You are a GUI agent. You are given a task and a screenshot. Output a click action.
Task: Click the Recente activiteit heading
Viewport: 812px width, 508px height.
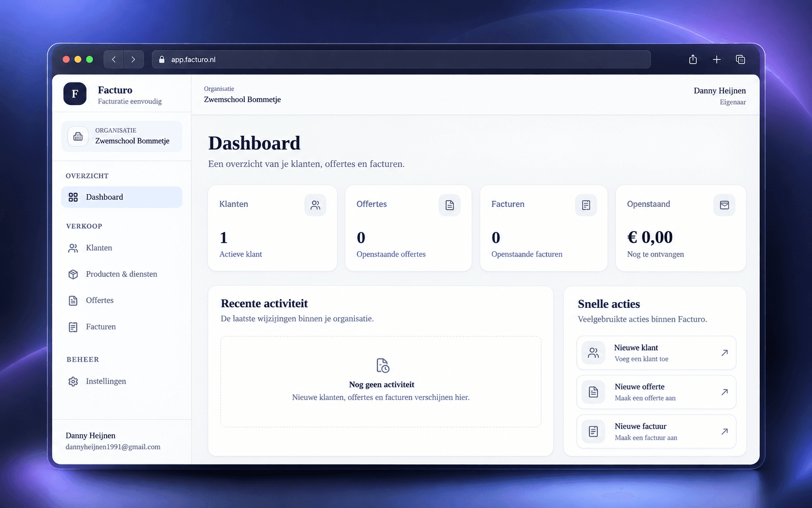point(264,303)
